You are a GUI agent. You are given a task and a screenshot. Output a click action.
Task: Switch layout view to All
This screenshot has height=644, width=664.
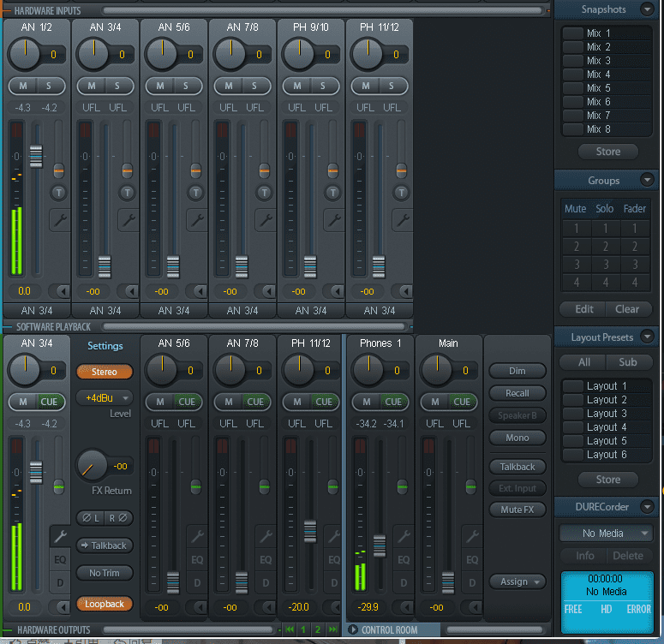(x=583, y=362)
